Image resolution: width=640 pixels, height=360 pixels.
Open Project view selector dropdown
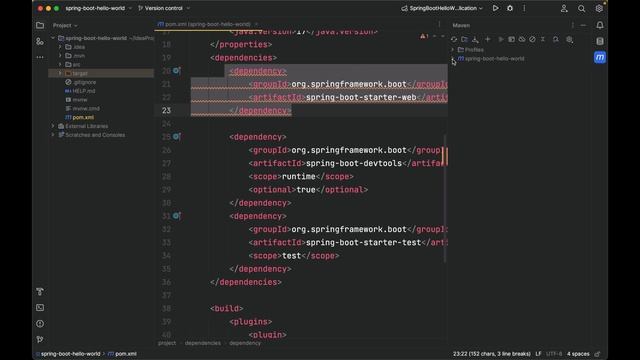tap(65, 25)
